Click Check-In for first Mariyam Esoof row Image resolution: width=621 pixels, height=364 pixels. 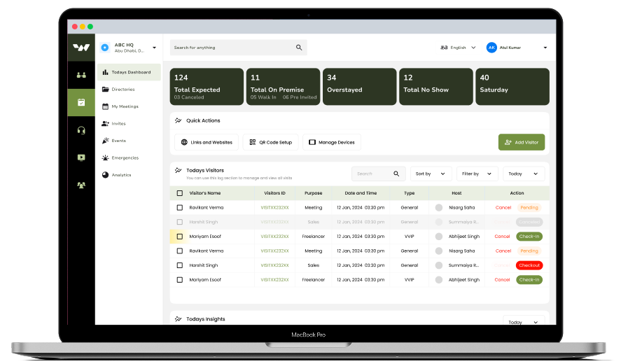pos(529,237)
